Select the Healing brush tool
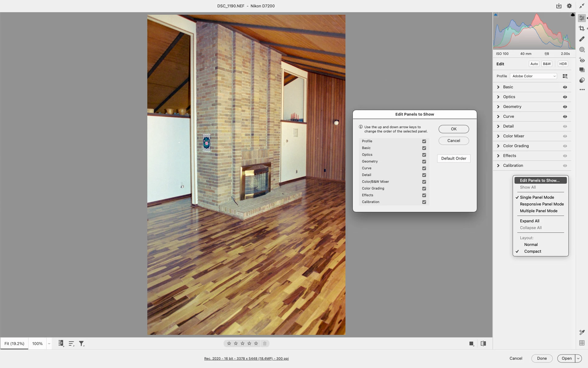 point(582,39)
